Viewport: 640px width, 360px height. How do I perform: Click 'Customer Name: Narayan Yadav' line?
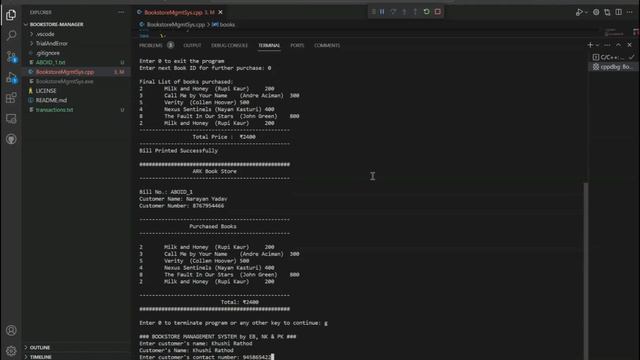coord(183,199)
